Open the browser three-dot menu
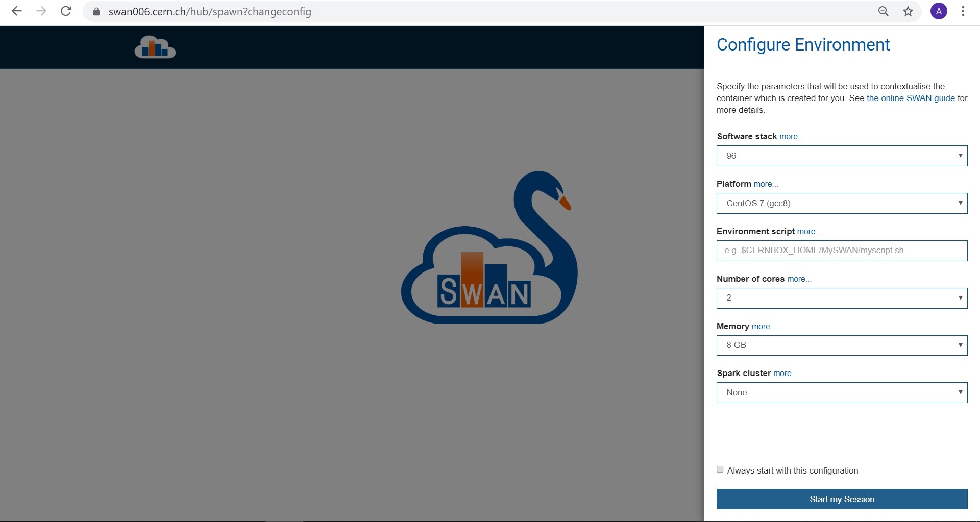980x522 pixels. (x=963, y=11)
